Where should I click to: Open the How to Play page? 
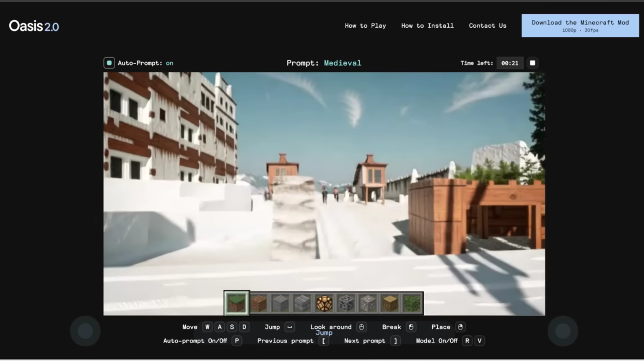[x=365, y=26]
